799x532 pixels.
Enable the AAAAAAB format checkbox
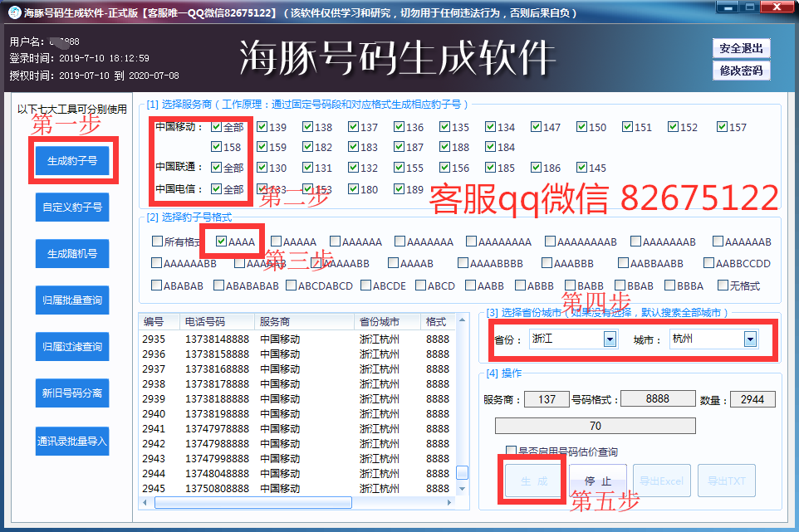pyautogui.click(x=718, y=242)
